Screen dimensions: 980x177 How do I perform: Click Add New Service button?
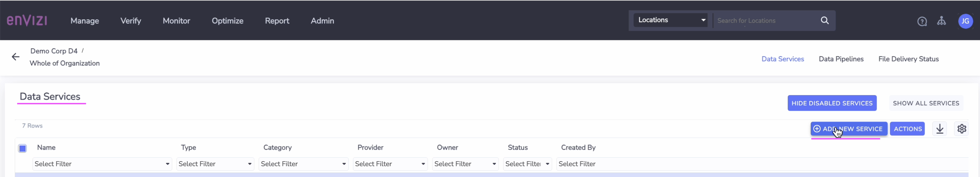coord(848,129)
